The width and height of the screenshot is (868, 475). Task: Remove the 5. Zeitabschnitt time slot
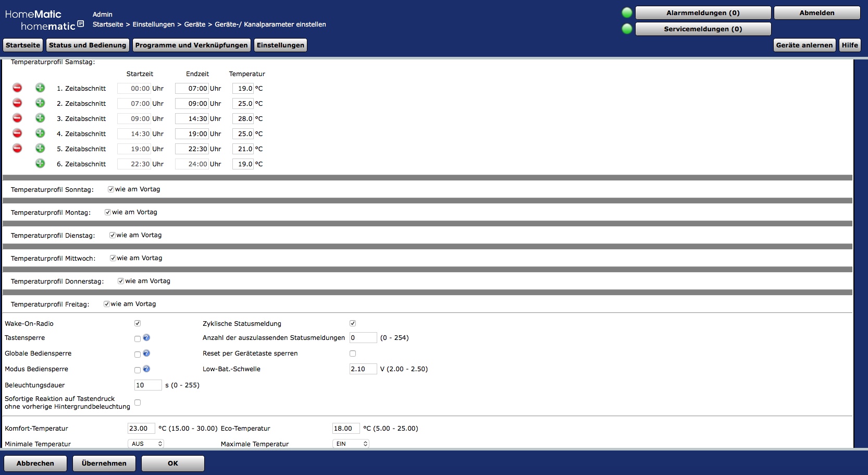click(x=17, y=149)
